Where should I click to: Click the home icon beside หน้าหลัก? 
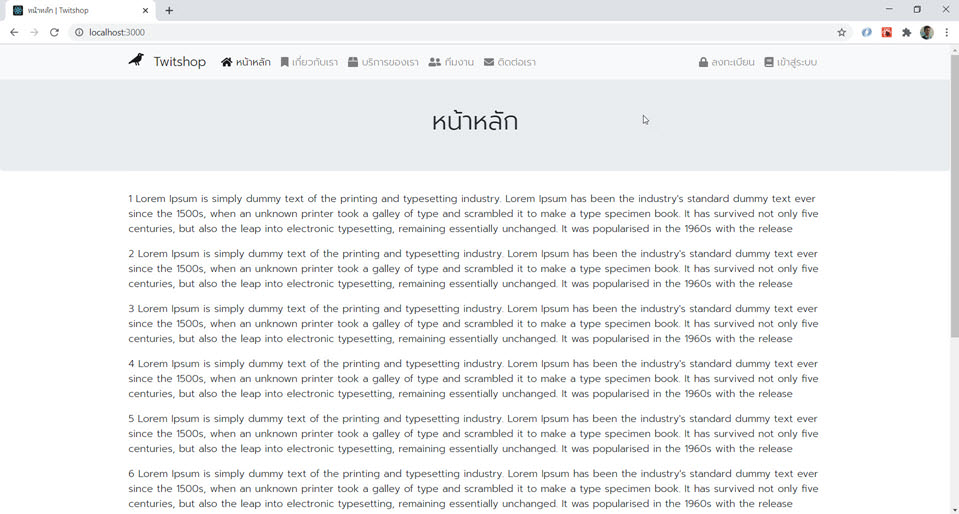[x=226, y=62]
